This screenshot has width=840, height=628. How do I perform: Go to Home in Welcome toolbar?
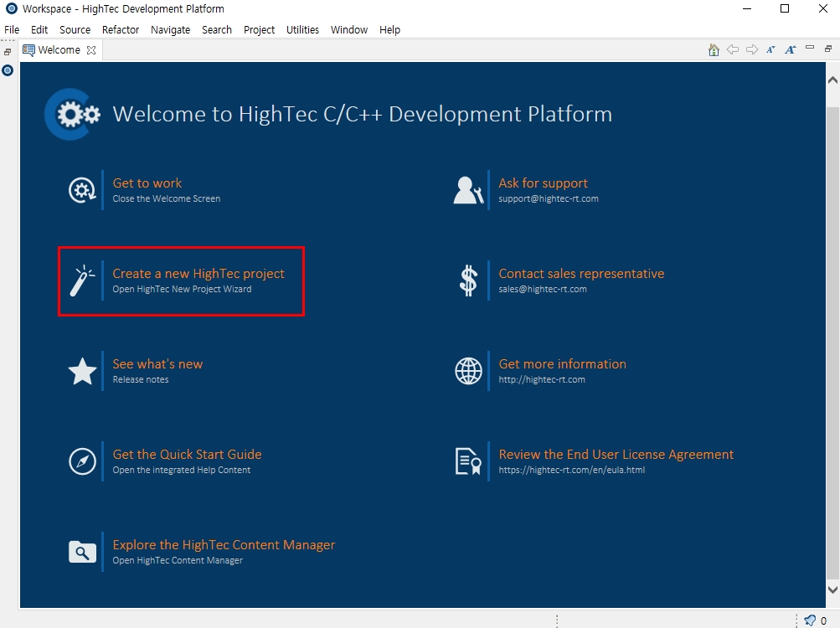714,50
